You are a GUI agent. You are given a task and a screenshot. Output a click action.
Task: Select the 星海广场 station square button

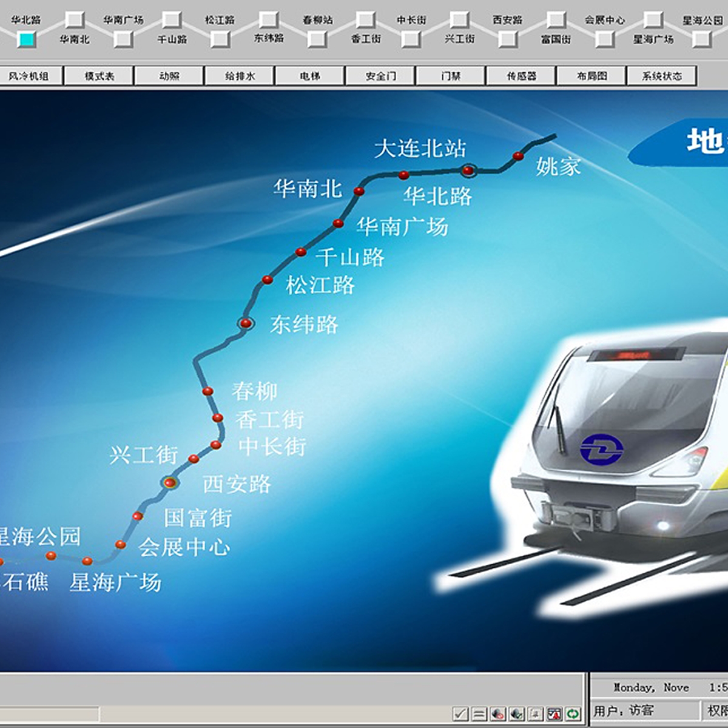click(x=653, y=20)
